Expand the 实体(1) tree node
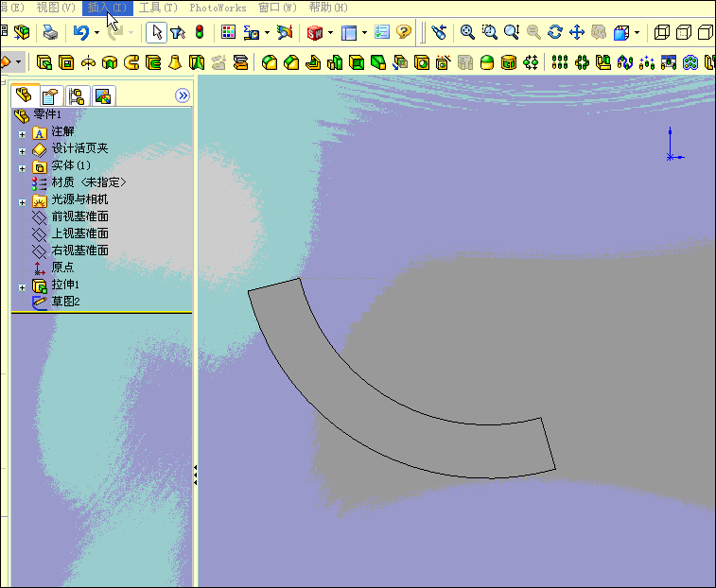The image size is (716, 588). click(x=22, y=168)
